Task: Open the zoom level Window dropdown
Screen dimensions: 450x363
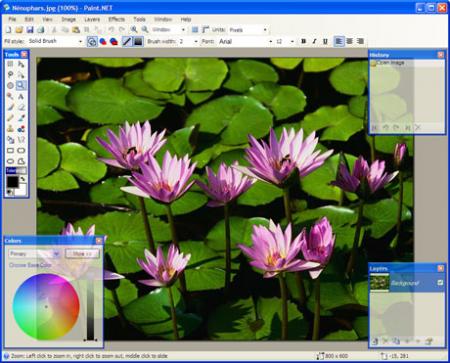Action: [x=183, y=30]
